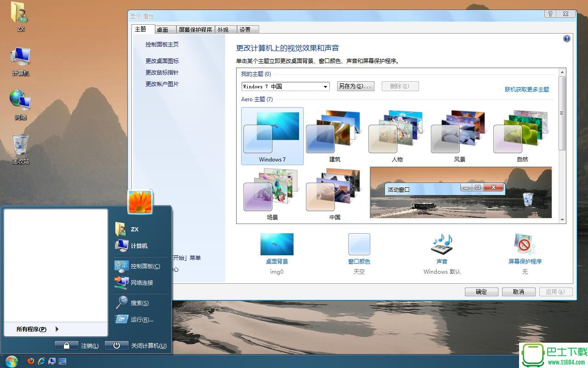Viewport: 588px width, 368px height.
Task: Click the 我的主题 (0) group header
Action: tap(256, 74)
